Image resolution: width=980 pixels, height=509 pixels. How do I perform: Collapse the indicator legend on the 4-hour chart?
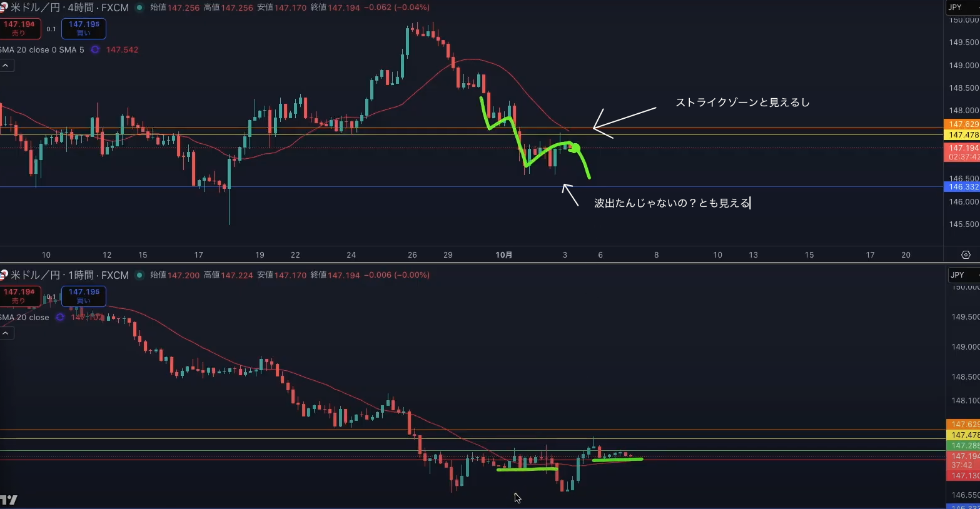coord(6,66)
